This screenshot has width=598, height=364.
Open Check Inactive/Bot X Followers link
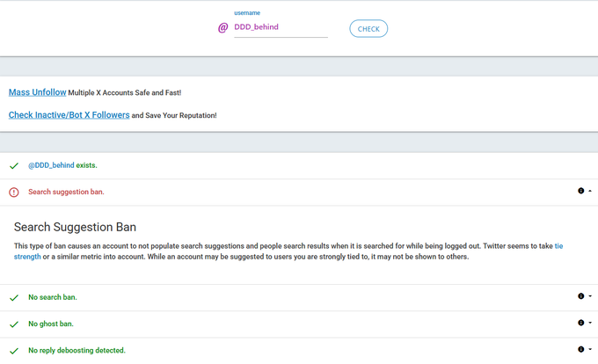[x=69, y=114]
